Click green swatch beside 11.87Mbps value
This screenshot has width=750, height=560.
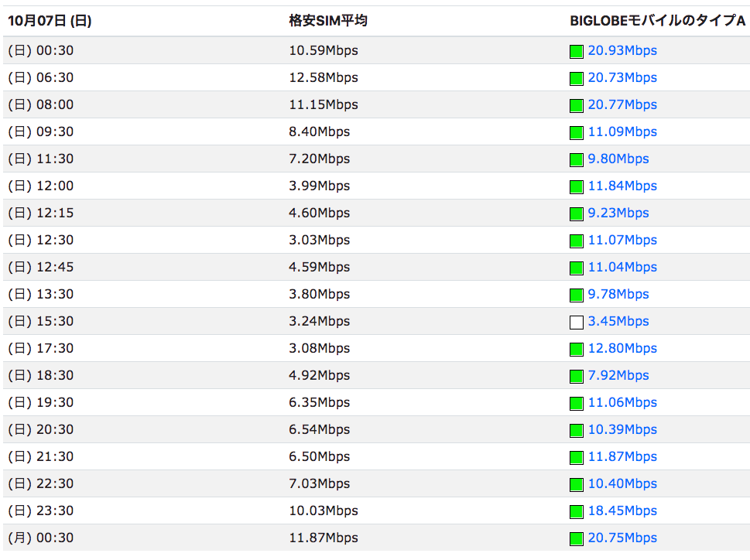(x=577, y=458)
